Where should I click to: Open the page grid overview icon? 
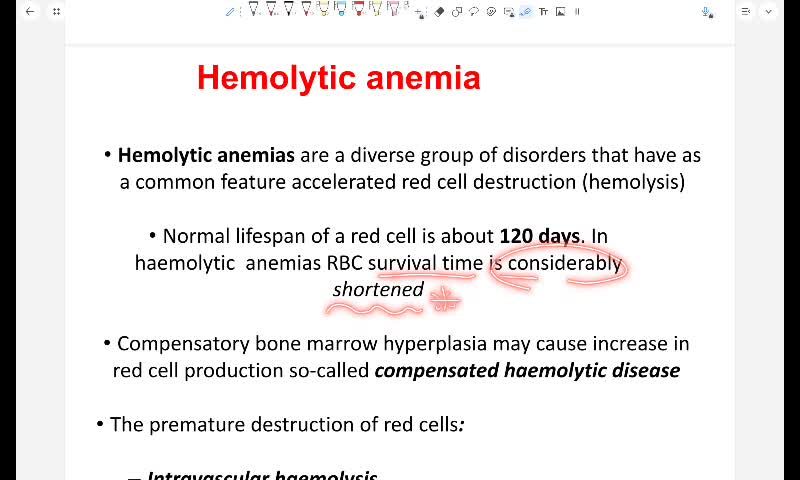click(x=56, y=11)
